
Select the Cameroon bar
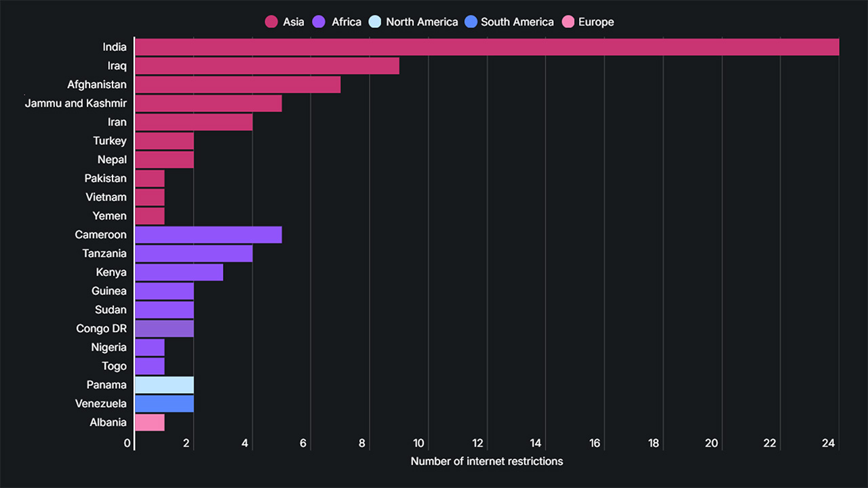207,235
